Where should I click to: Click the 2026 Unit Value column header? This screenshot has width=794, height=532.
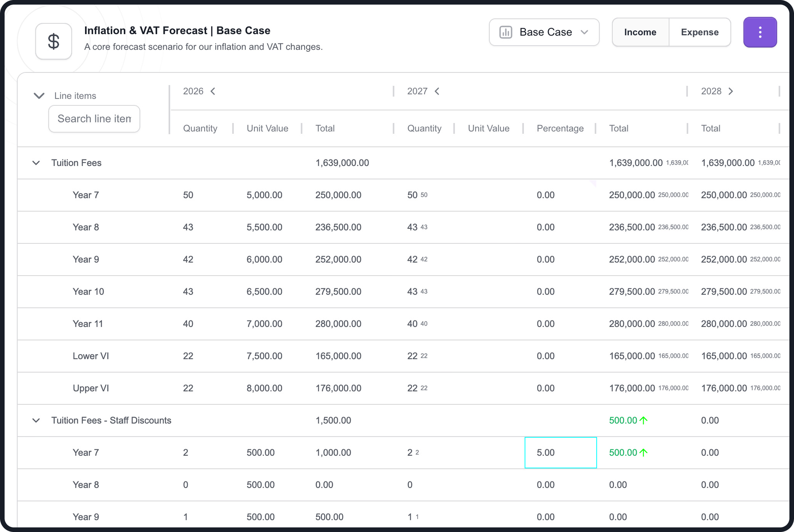[267, 128]
